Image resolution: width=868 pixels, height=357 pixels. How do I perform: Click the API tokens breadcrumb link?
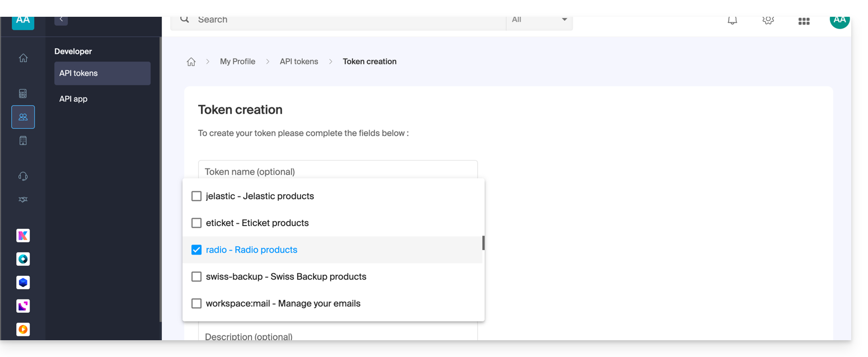pos(299,62)
